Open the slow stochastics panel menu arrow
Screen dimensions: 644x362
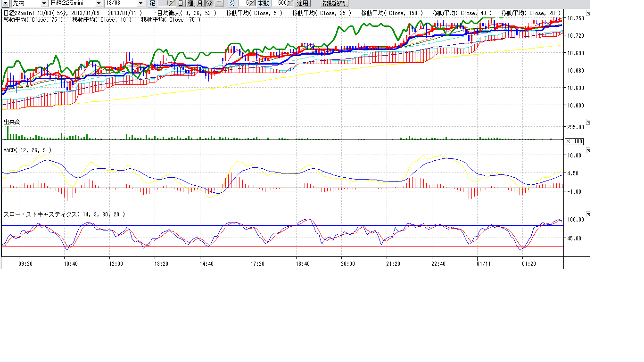pyautogui.click(x=587, y=214)
